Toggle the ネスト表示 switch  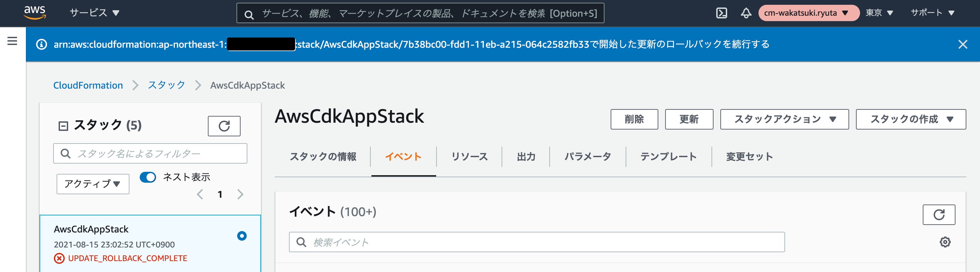tap(148, 177)
